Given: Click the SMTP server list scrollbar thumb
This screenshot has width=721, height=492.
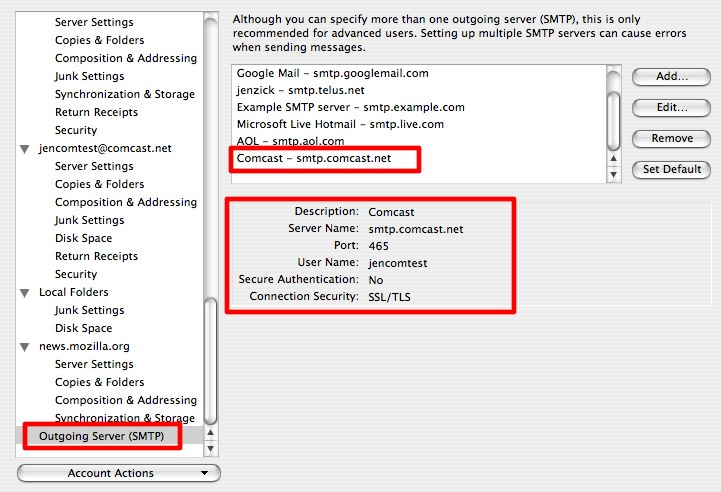Looking at the screenshot, I should click(x=613, y=121).
